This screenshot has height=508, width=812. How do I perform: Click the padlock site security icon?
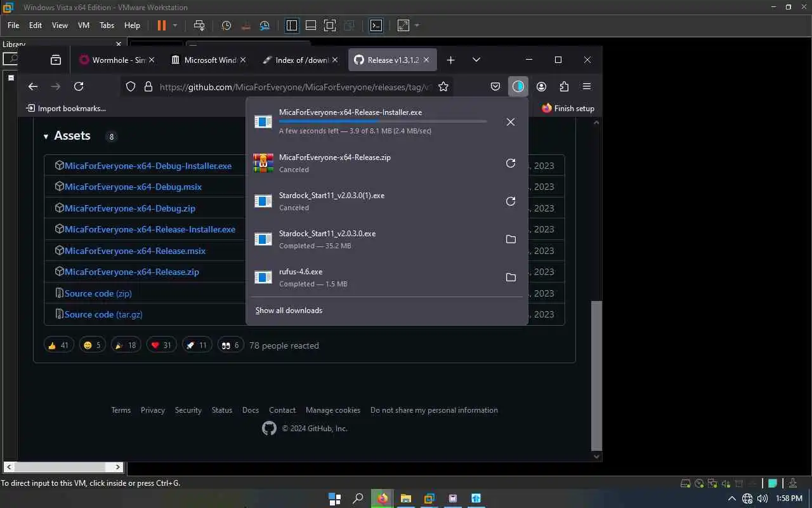[148, 86]
